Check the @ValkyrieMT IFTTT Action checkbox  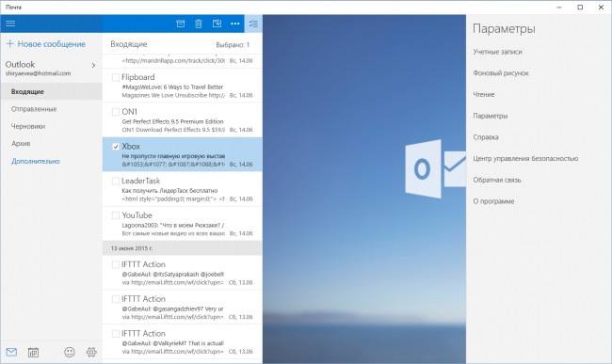[116, 334]
